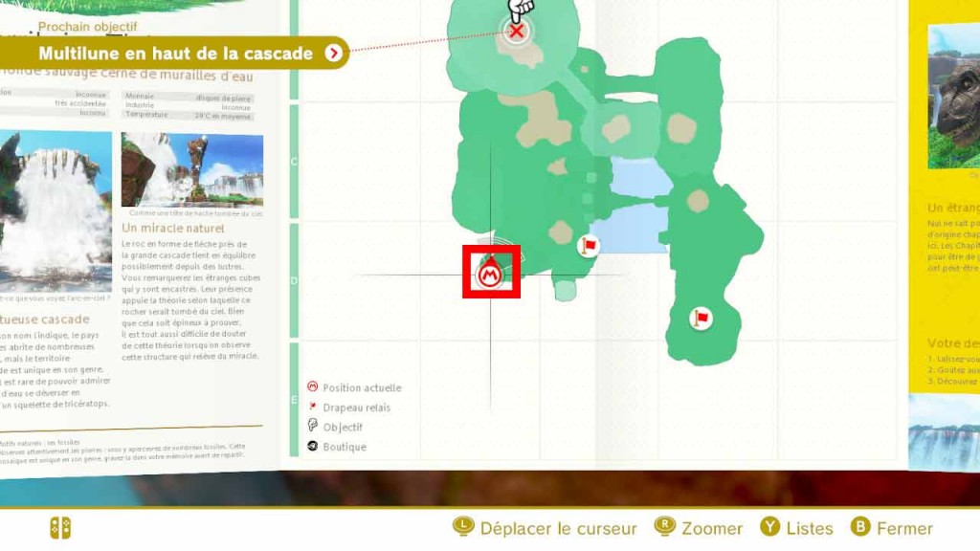
Task: Click the Joy-Con controller icon
Action: [60, 528]
